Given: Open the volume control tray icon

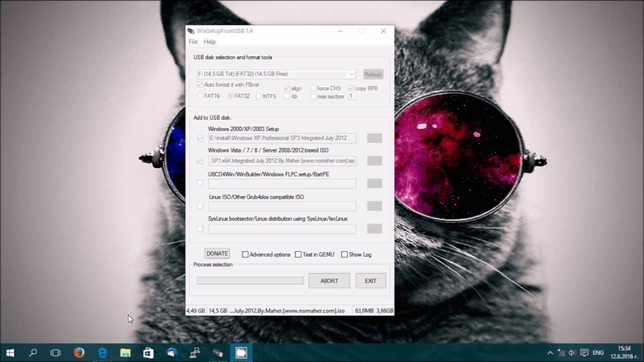Looking at the screenshot, I should [573, 353].
